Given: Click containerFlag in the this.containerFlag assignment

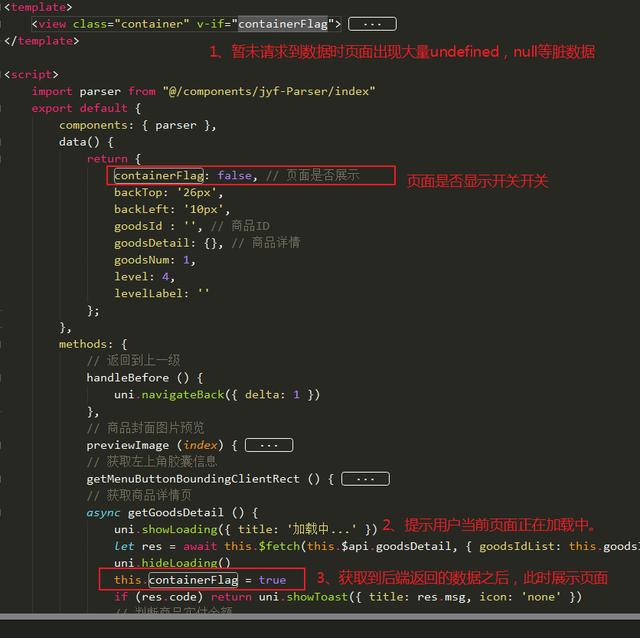Looking at the screenshot, I should tap(193, 580).
